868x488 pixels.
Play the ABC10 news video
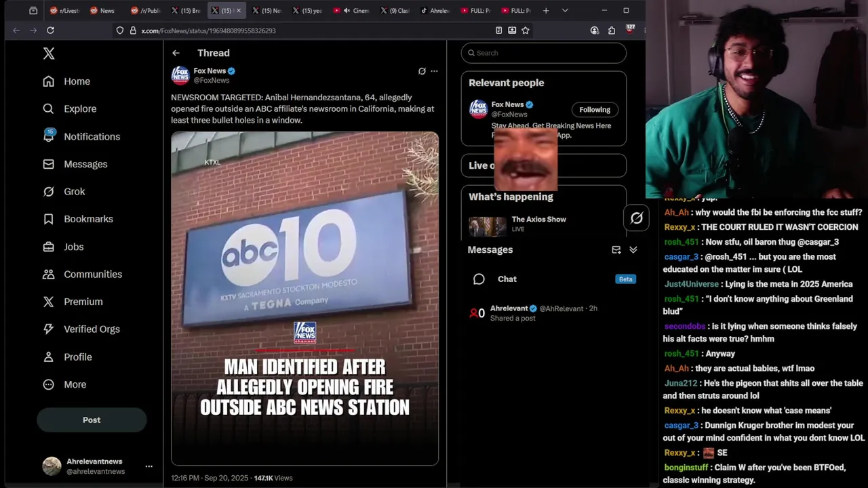click(304, 298)
